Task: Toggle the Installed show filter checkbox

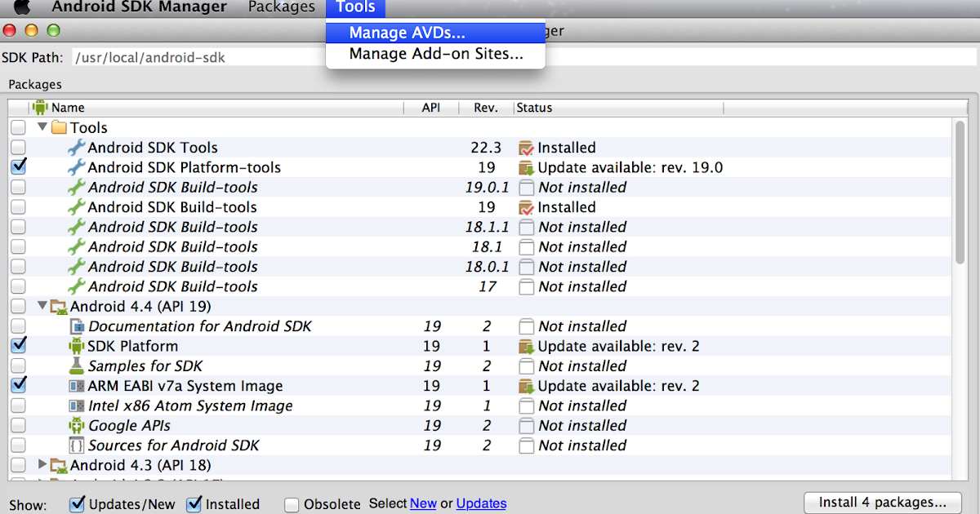Action: pos(194,504)
